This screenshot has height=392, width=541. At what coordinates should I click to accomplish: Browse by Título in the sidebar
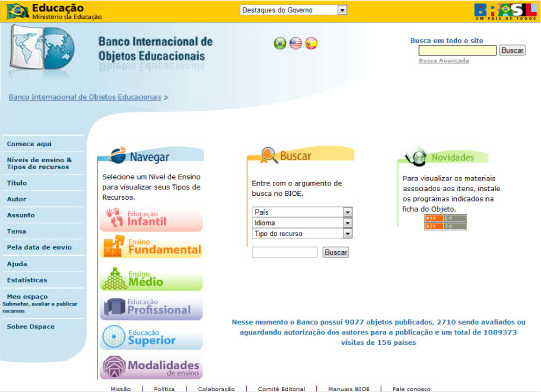pyautogui.click(x=17, y=183)
